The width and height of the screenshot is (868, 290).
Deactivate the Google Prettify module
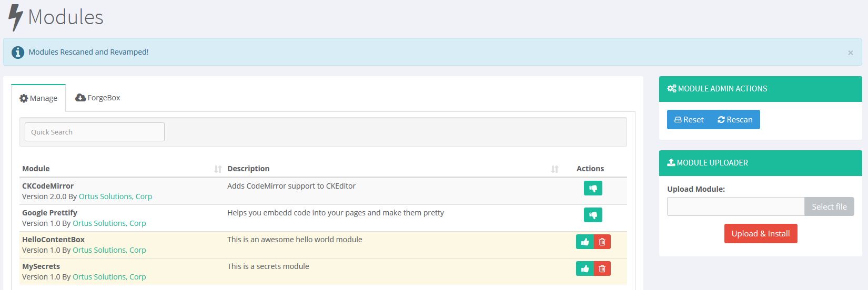(x=593, y=215)
